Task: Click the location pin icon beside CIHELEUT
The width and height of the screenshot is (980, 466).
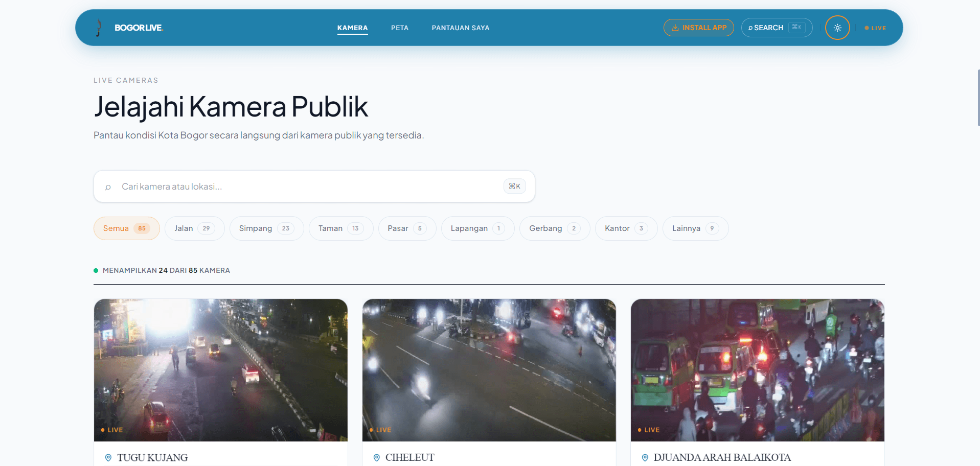Action: click(x=377, y=458)
